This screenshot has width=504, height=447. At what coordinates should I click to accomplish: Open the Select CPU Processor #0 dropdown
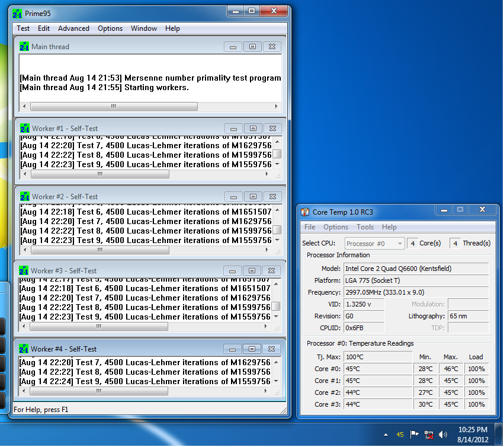(374, 244)
